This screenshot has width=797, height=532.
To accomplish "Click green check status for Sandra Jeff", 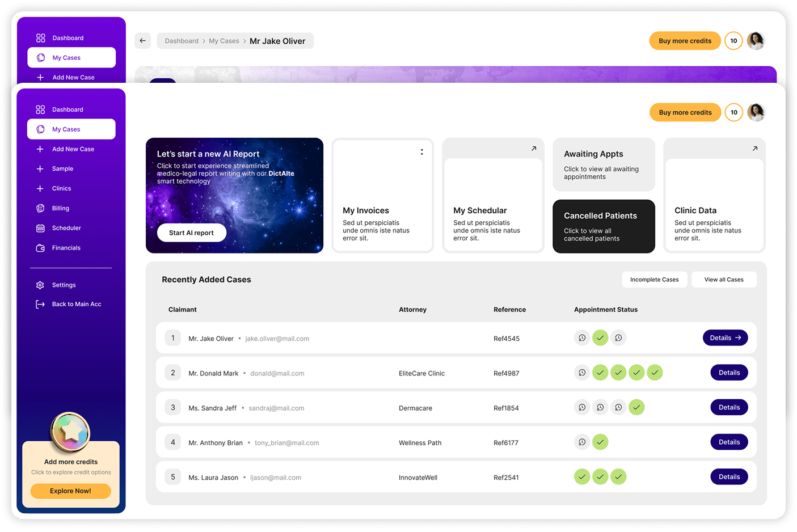I will pos(636,407).
